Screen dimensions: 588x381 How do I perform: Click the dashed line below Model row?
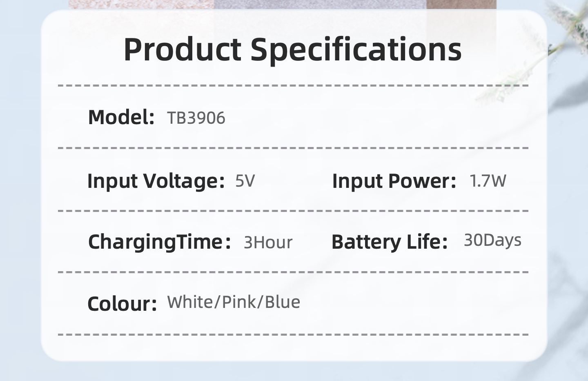click(293, 148)
